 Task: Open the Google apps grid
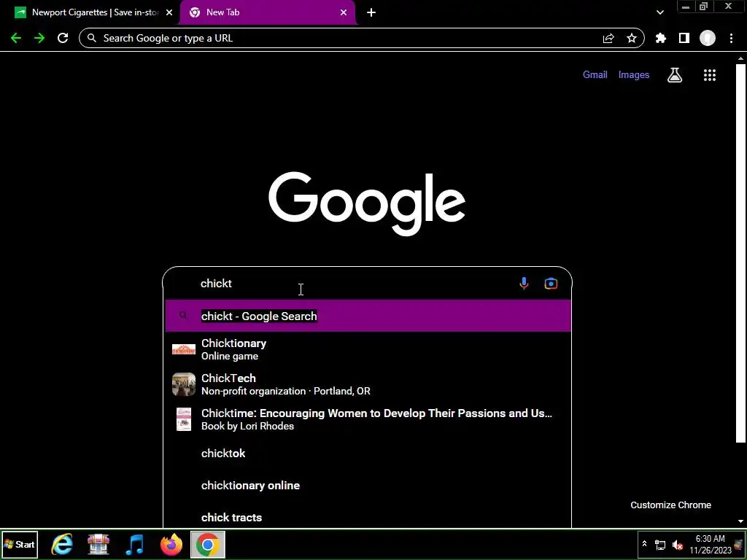(710, 75)
